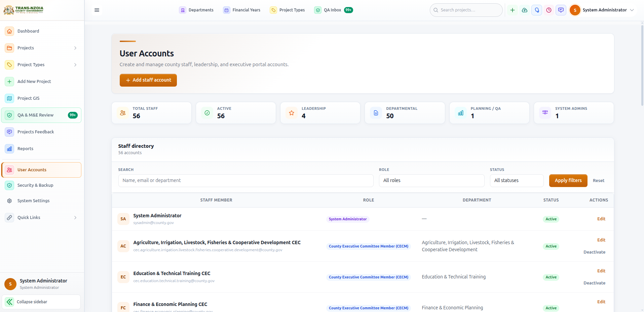Click the Active status badge for System Administrator
The width and height of the screenshot is (644, 312).
(x=551, y=219)
